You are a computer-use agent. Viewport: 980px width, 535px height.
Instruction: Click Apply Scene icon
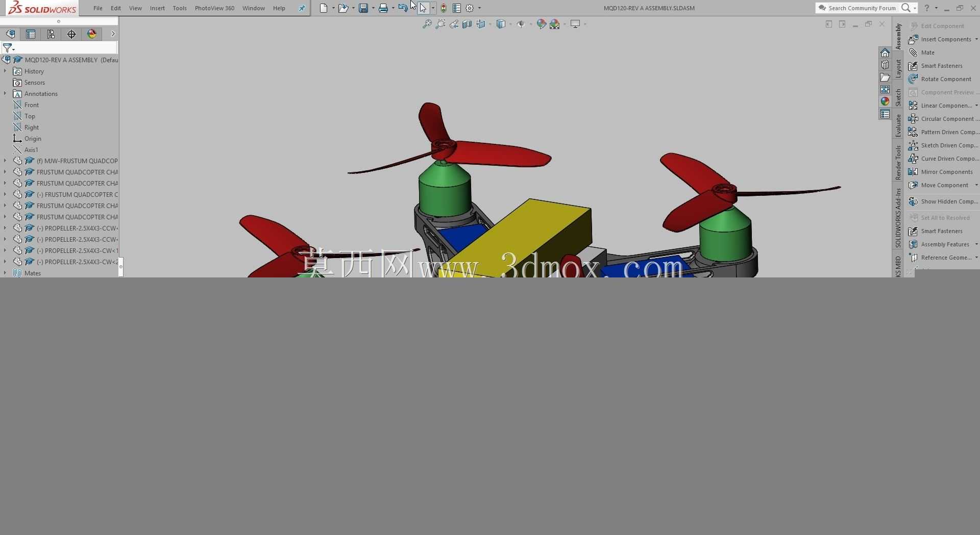(555, 24)
